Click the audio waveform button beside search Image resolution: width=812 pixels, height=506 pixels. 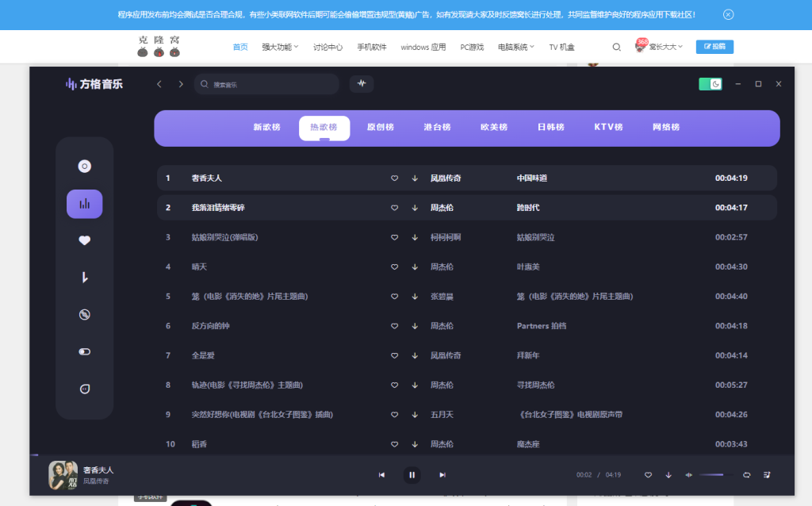tap(362, 83)
